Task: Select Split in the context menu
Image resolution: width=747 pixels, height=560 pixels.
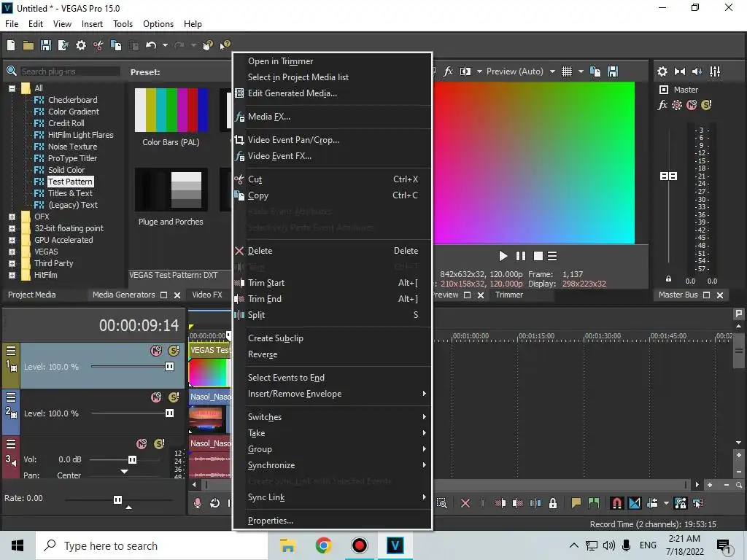Action: tap(333, 315)
